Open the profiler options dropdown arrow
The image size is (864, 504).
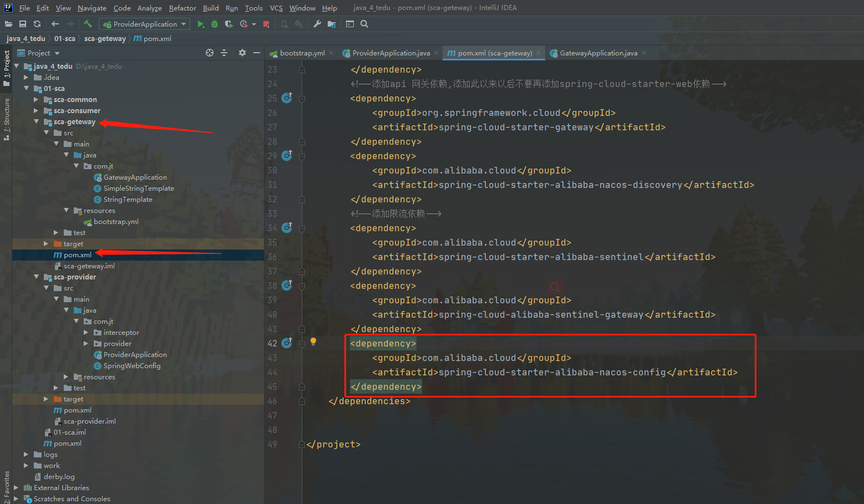[254, 24]
